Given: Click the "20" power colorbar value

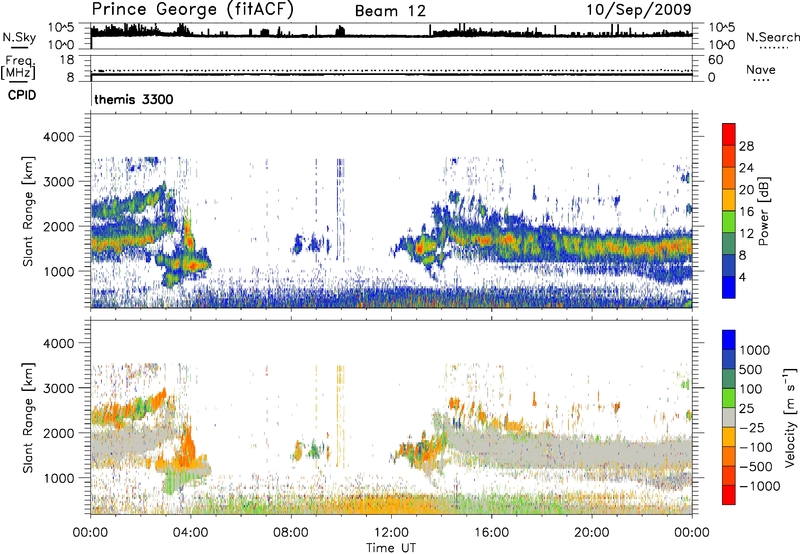Looking at the screenshot, I should (746, 190).
